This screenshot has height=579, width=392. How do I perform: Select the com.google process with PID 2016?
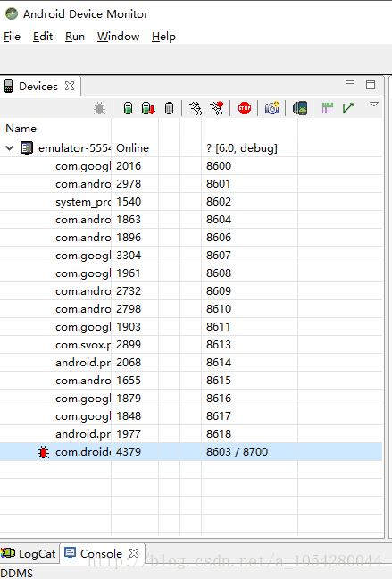click(191, 166)
